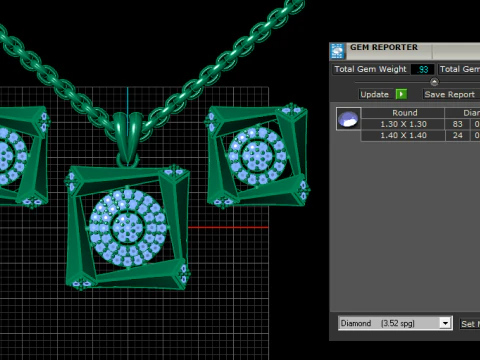This screenshot has width=480, height=360.
Task: Click the quantity cell showing 83
Action: click(457, 124)
